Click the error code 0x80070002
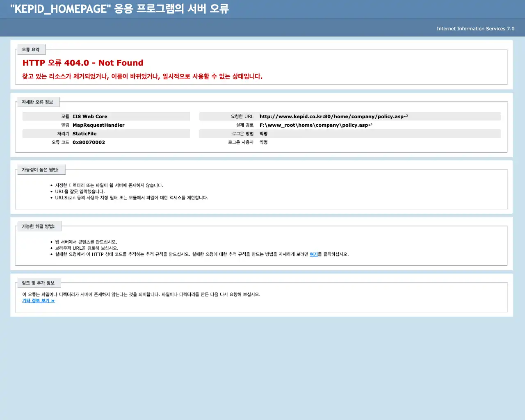Screen dimensions: 525x420 89,142
